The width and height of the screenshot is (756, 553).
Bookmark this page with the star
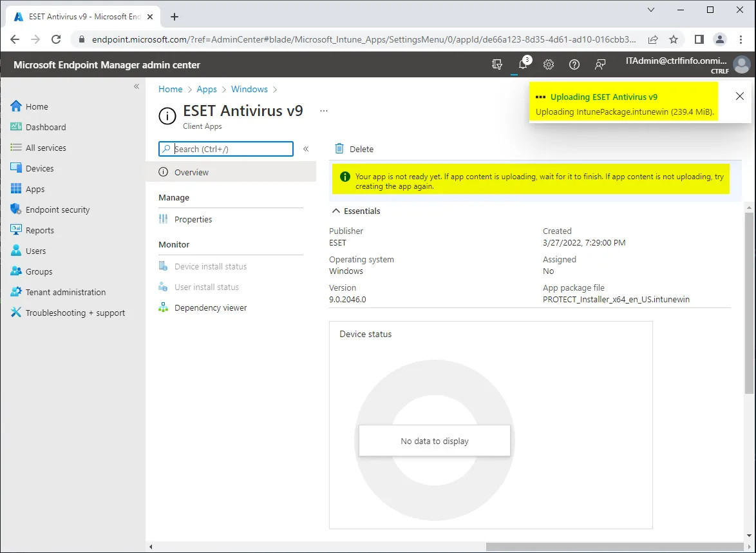pyautogui.click(x=674, y=39)
